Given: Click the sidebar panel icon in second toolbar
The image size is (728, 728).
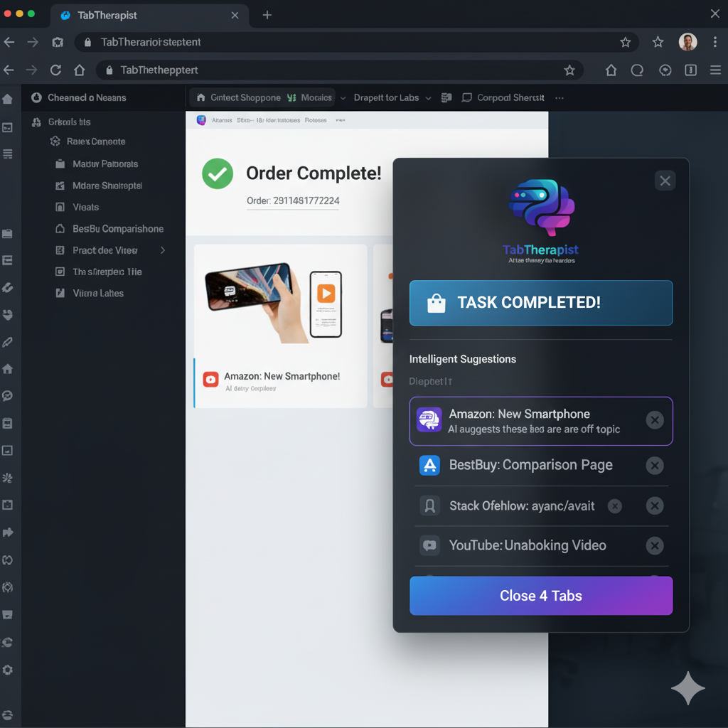Looking at the screenshot, I should tap(691, 70).
